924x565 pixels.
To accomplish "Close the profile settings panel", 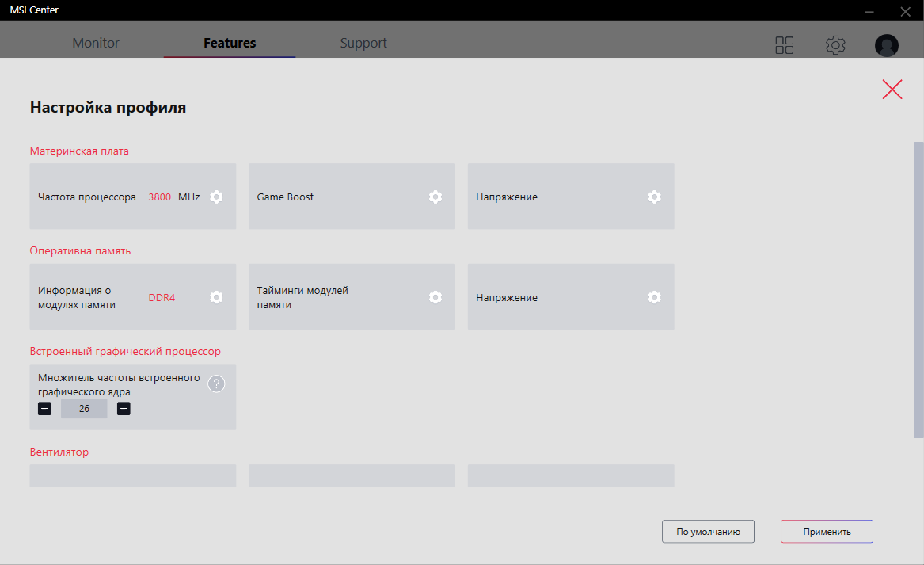I will click(892, 90).
